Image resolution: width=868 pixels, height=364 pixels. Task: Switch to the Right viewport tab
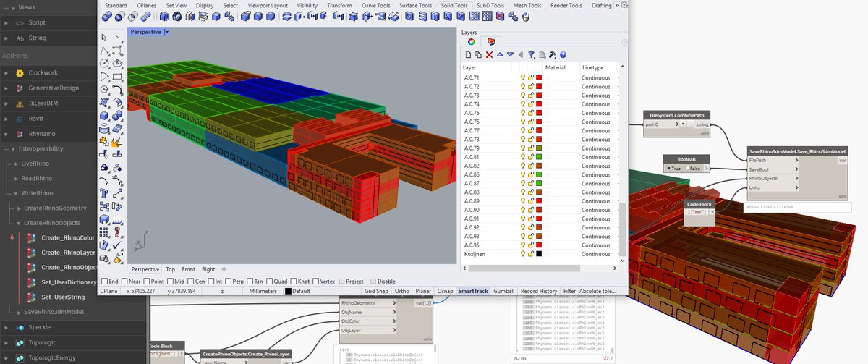[208, 269]
